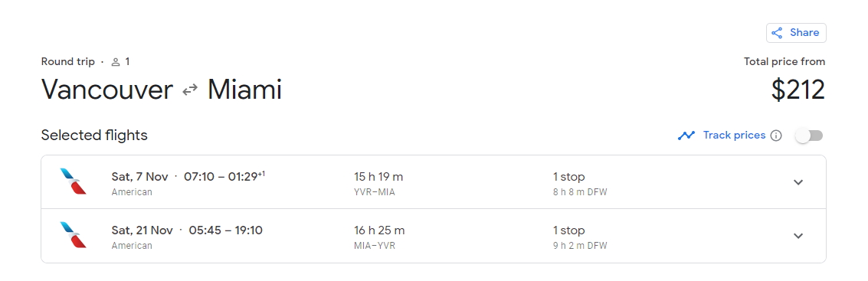Click the YVR–MIA route label
The height and width of the screenshot is (281, 868).
pos(375,192)
